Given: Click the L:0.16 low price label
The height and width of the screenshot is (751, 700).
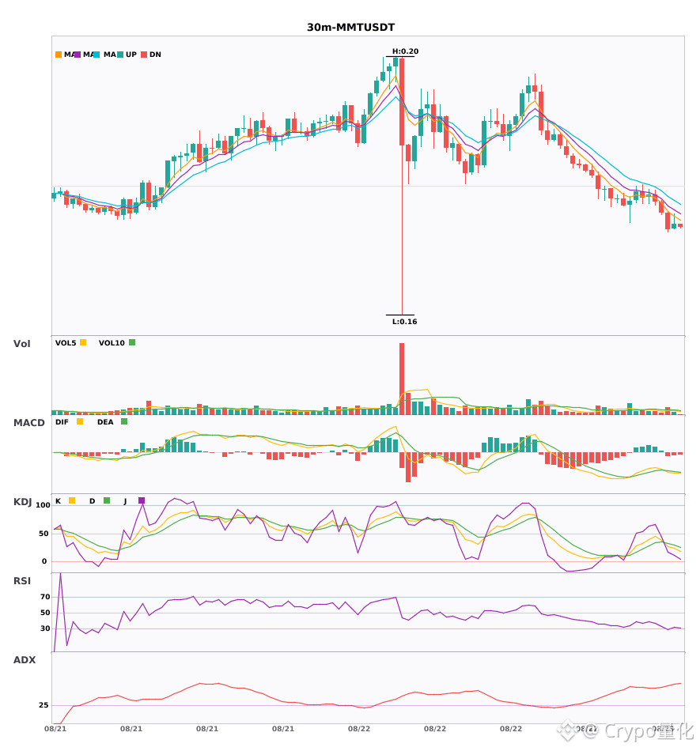Looking at the screenshot, I should 405,322.
